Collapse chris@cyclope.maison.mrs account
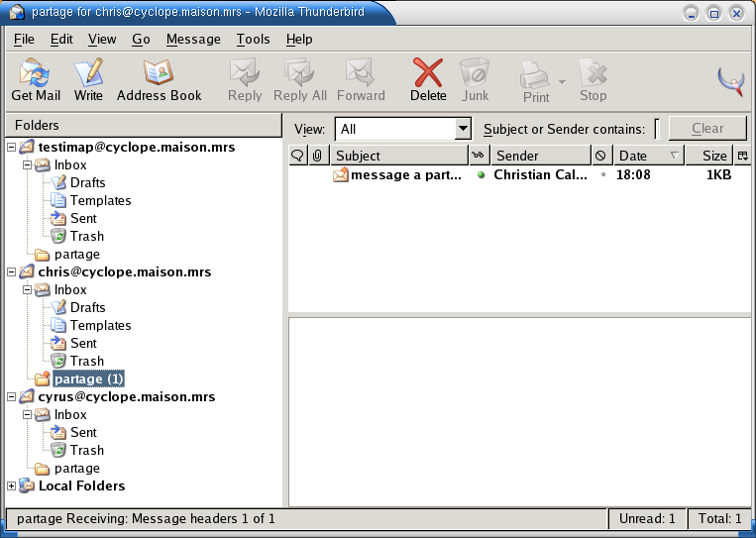 point(12,271)
